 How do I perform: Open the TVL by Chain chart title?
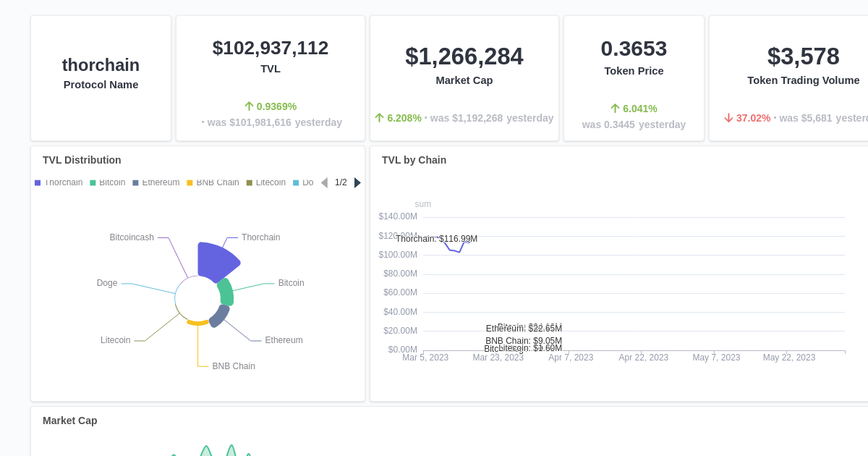point(414,160)
